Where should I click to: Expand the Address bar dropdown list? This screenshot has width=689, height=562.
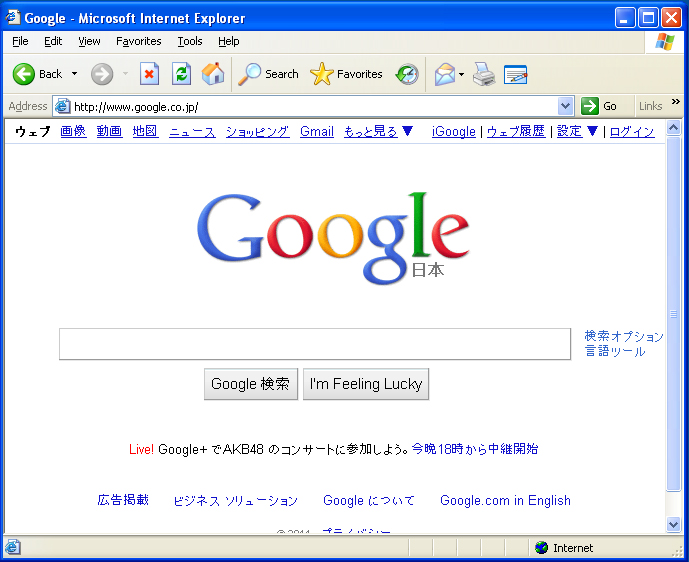click(x=566, y=106)
